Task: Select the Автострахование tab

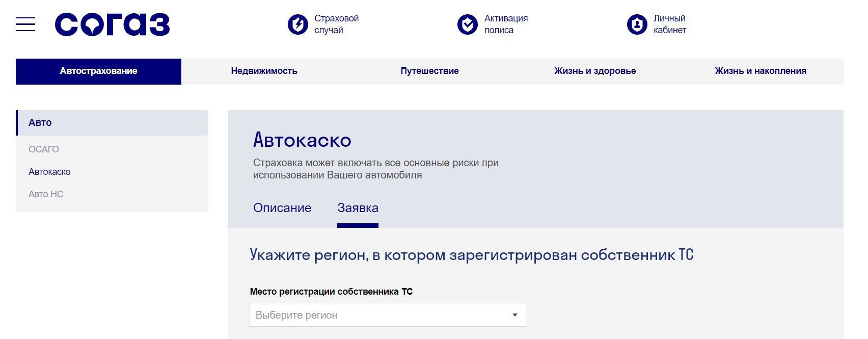Action: [x=98, y=71]
